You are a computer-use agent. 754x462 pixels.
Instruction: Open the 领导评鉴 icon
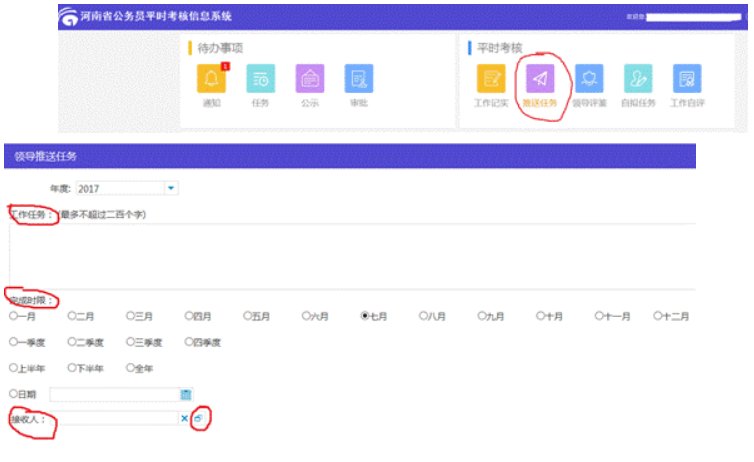[x=589, y=78]
